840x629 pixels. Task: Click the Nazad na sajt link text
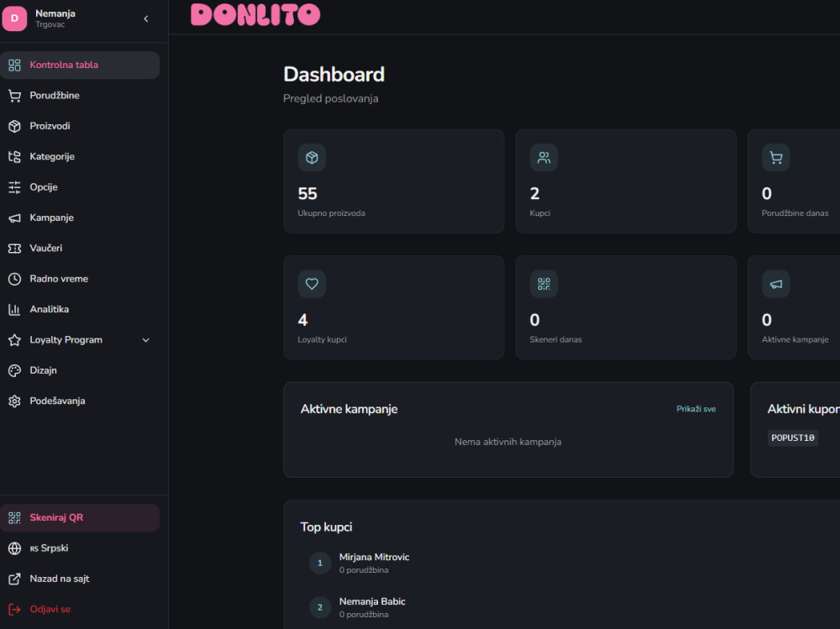60,579
